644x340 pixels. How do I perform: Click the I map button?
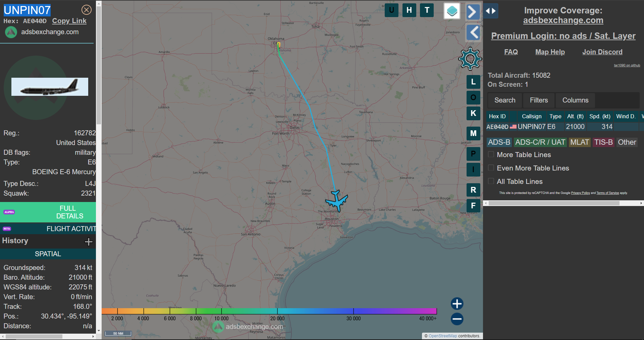pos(473,169)
